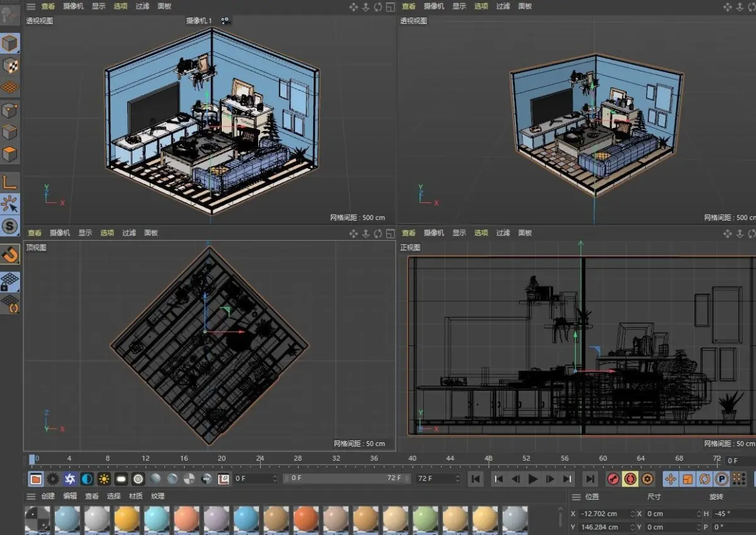756x535 pixels.
Task: Click the half-blue circle icon in bottom toolbar
Action: point(87,479)
